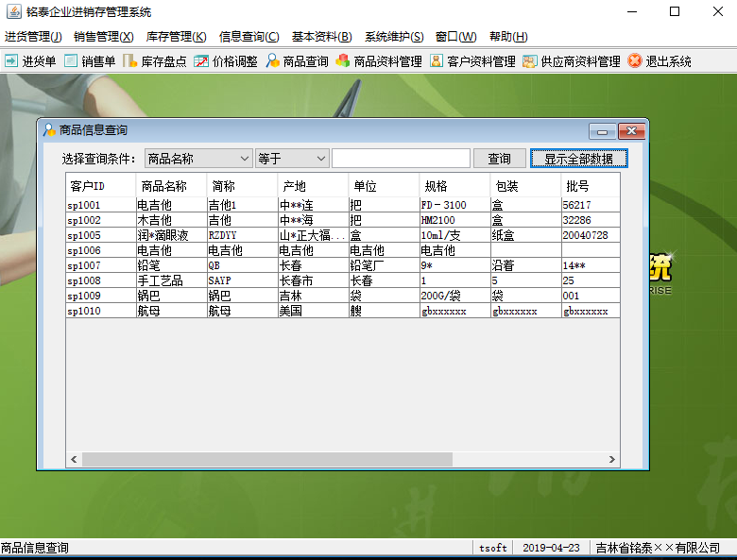
Task: Click 吉林省铭泰××有限公司 in status bar
Action: 658,548
